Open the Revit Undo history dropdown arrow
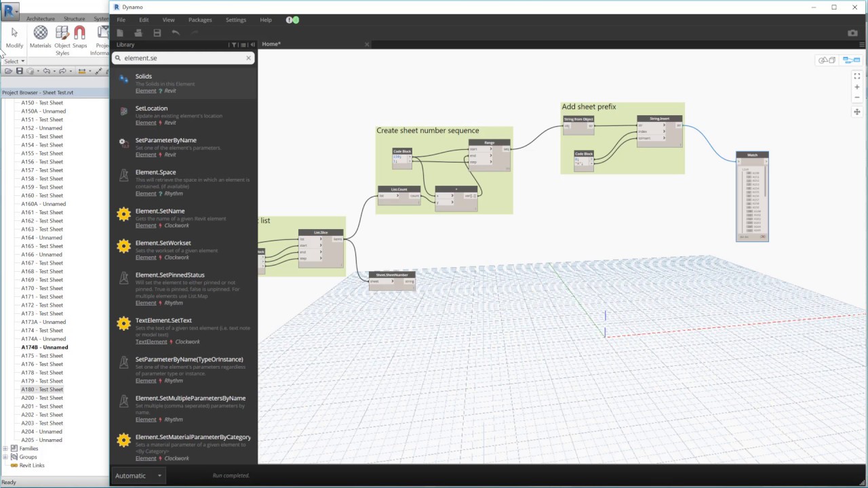The height and width of the screenshot is (488, 868). coord(53,71)
